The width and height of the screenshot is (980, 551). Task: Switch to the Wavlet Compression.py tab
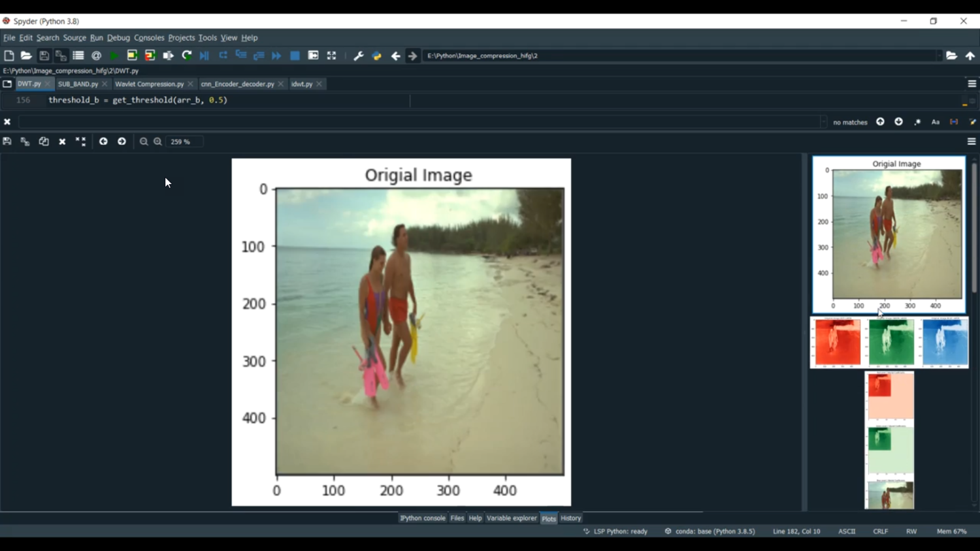point(149,84)
